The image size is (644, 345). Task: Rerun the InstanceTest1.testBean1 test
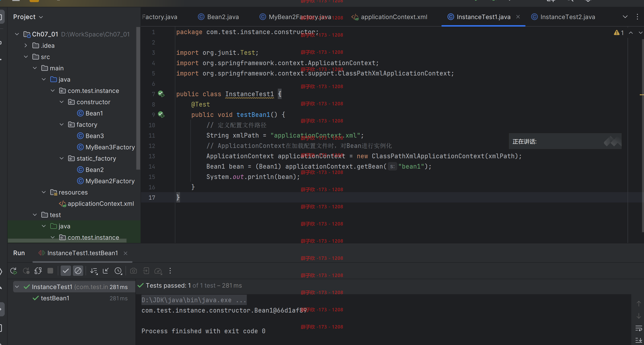tap(13, 271)
